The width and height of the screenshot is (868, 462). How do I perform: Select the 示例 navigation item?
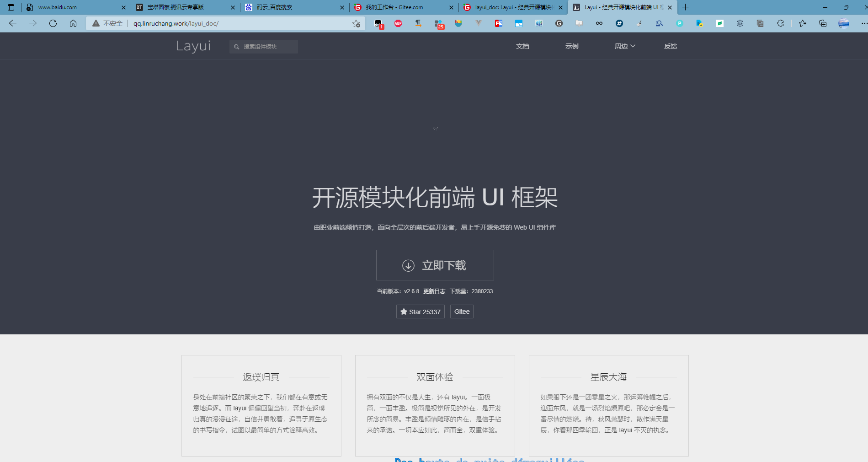[572, 46]
